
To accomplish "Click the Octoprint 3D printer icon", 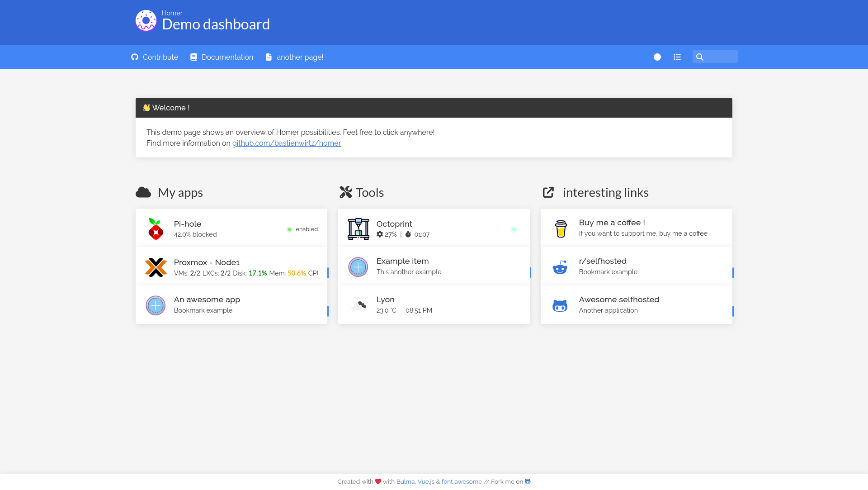I will [358, 229].
